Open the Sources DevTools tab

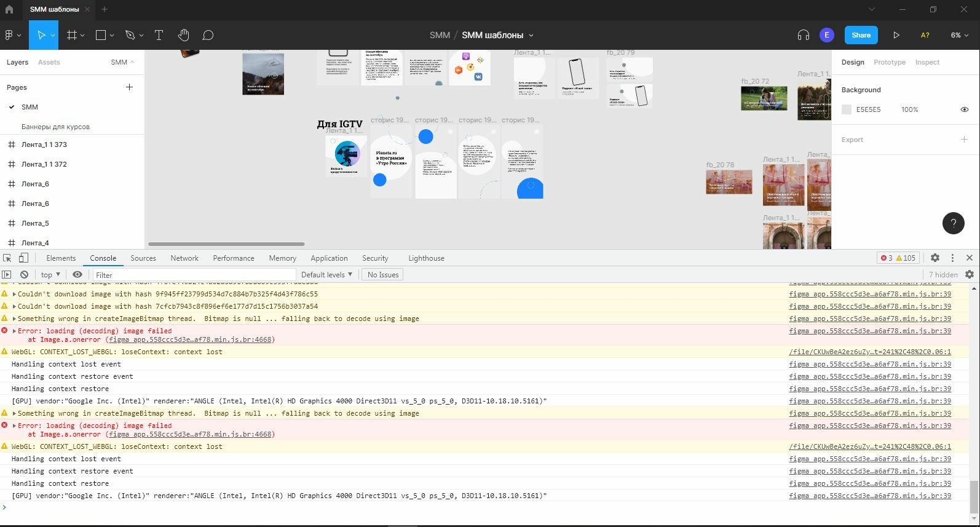click(143, 258)
